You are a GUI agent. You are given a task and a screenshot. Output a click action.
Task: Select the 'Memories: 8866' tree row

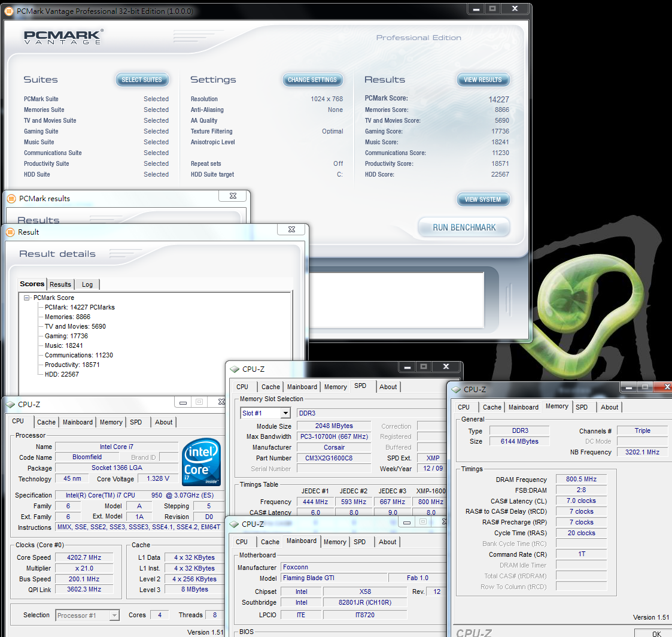(x=68, y=317)
